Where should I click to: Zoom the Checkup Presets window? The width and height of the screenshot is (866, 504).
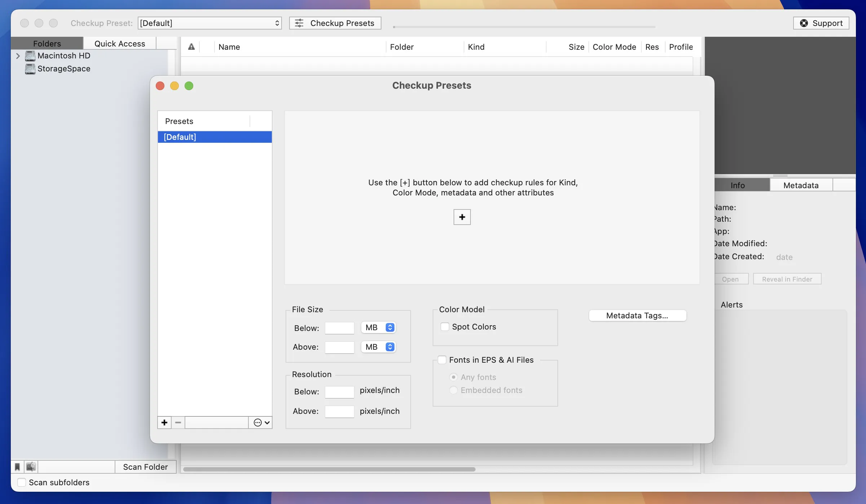(189, 86)
